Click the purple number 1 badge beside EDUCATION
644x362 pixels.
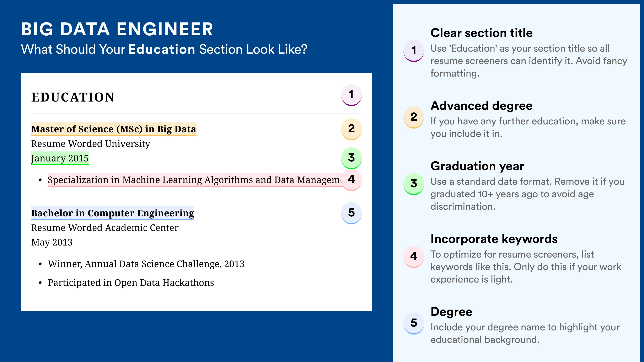351,95
